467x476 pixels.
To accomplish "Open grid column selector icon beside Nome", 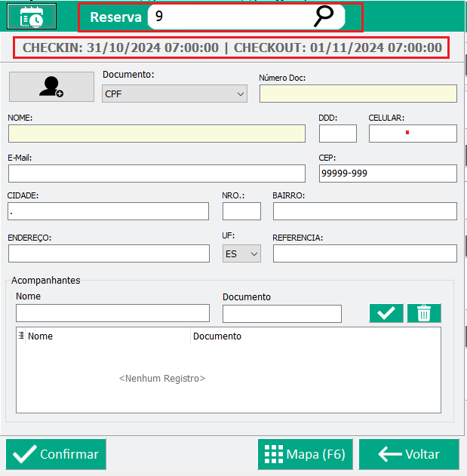I will pyautogui.click(x=21, y=336).
